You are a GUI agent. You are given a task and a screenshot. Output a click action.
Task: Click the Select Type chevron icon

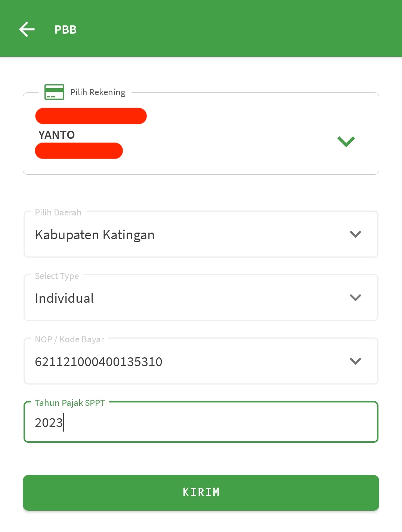click(x=355, y=298)
